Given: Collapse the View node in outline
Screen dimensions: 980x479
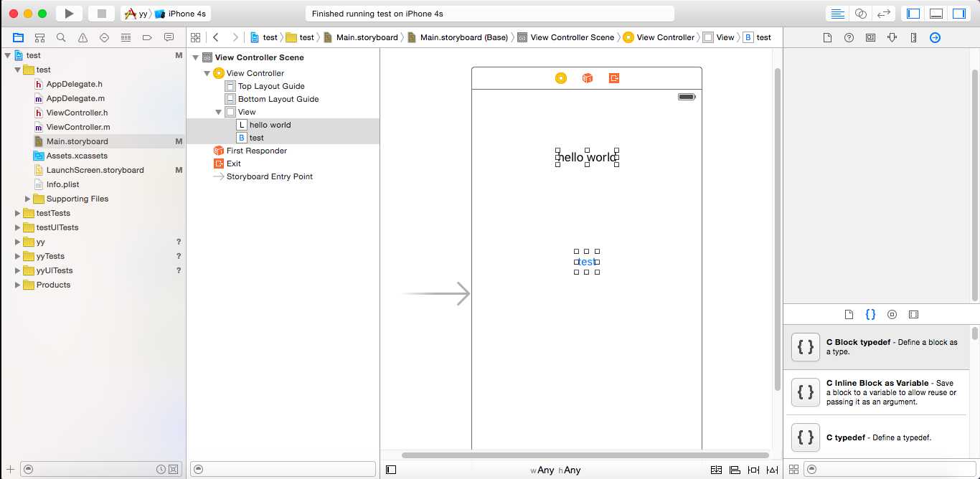Looking at the screenshot, I should [219, 112].
